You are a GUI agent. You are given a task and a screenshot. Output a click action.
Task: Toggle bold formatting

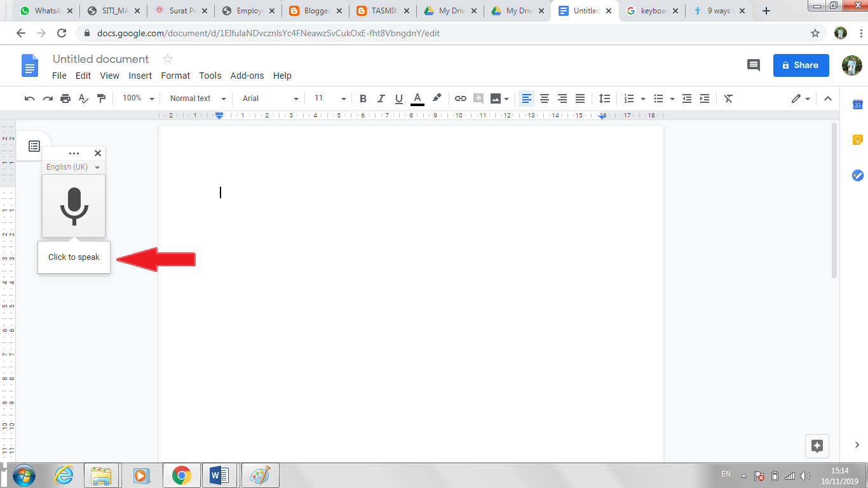point(363,98)
